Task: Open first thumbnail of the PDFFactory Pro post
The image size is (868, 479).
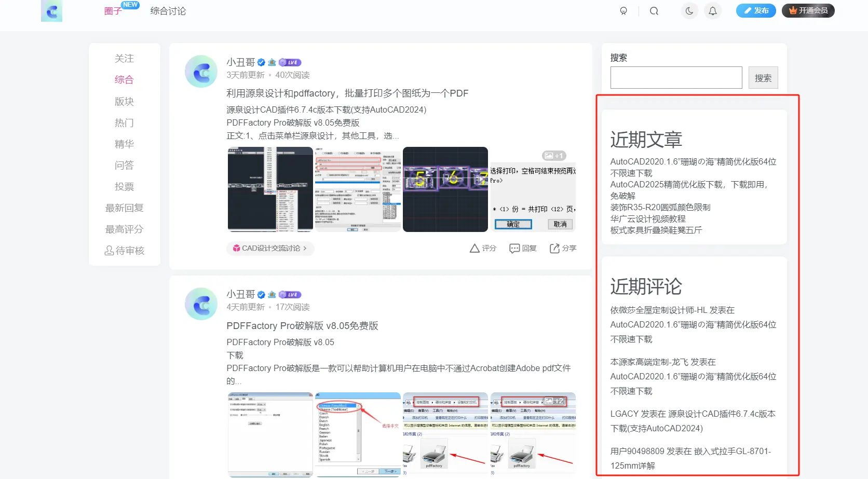Action: 270,435
